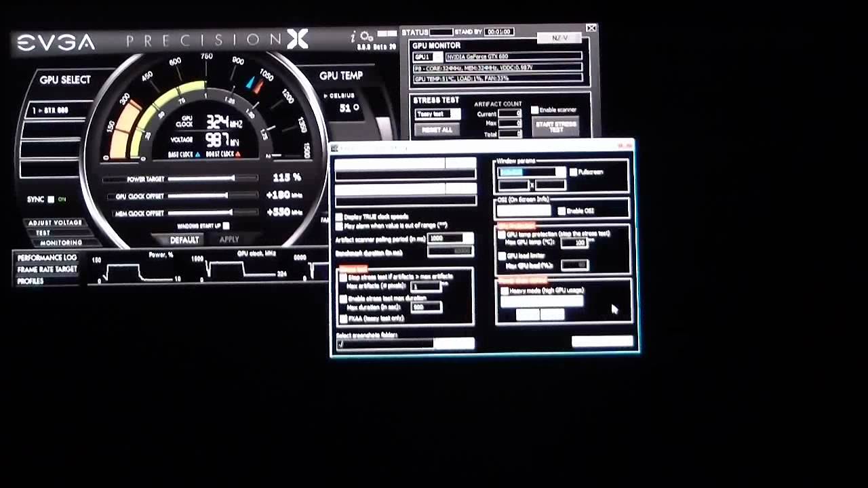Viewport: 868px width, 488px height.
Task: Enable the artifact scanner checkbox
Action: click(534, 110)
